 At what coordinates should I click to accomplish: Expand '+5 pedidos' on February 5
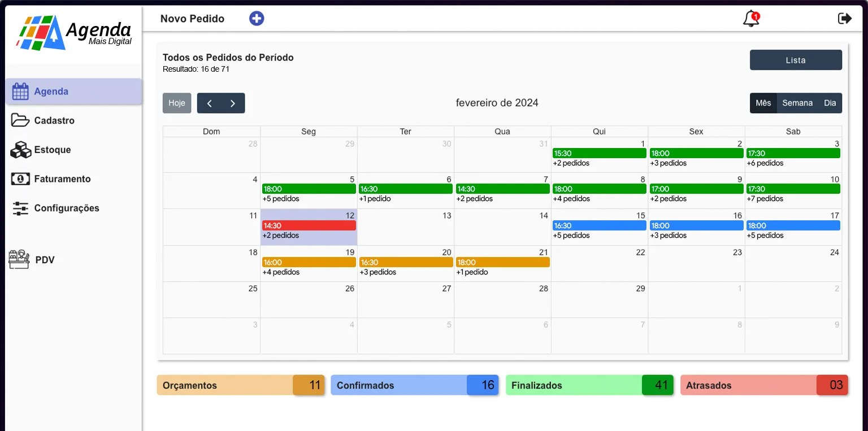pyautogui.click(x=281, y=199)
